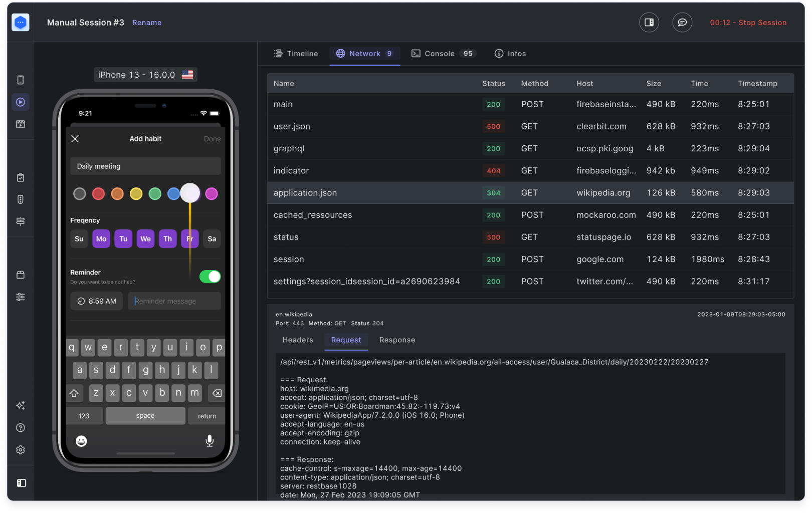Toggle Fr in the frequency days

pos(189,239)
